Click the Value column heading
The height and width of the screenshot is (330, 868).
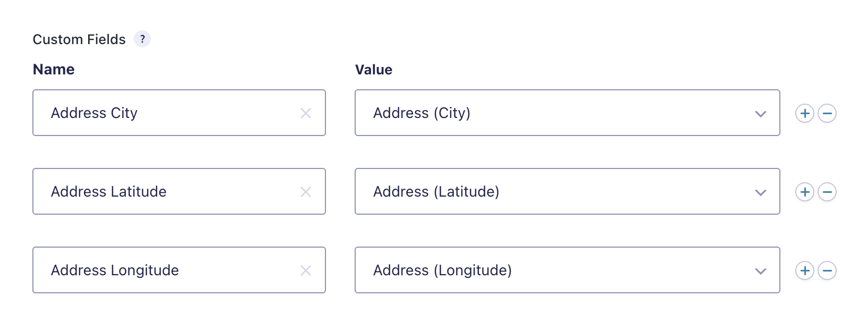tap(374, 70)
